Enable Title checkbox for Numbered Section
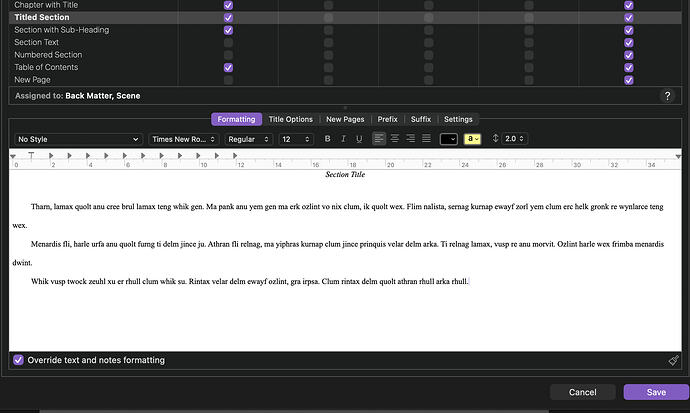Image resolution: width=690 pixels, height=413 pixels. pyautogui.click(x=228, y=55)
